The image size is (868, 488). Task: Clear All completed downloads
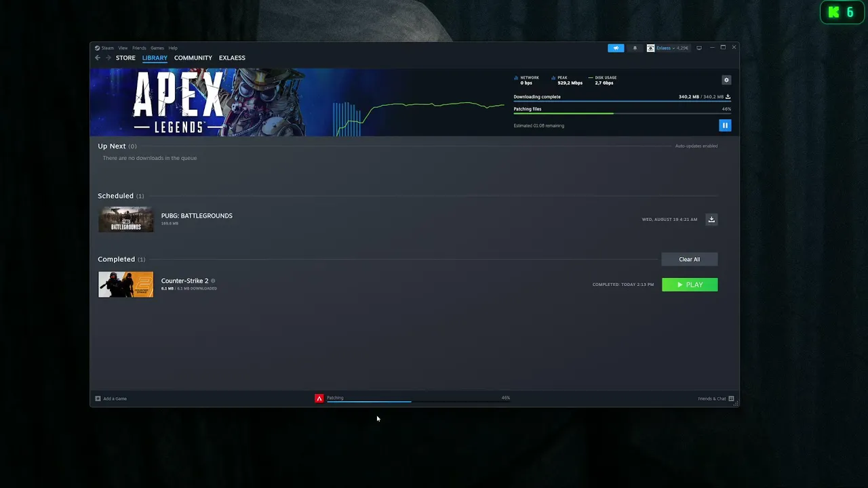tap(689, 260)
